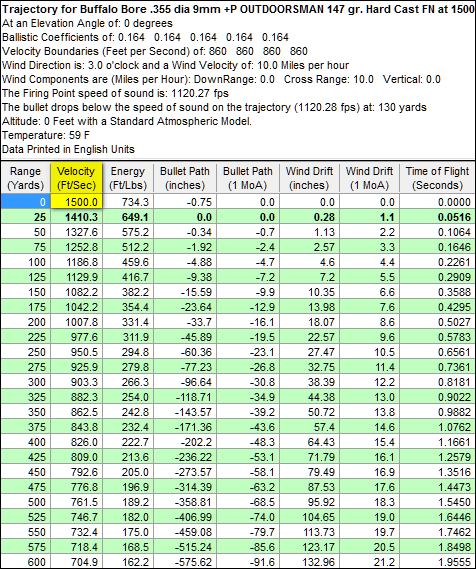This screenshot has height=569, width=476.
Task: Select the Bullet Path (inches) header
Action: (185, 178)
